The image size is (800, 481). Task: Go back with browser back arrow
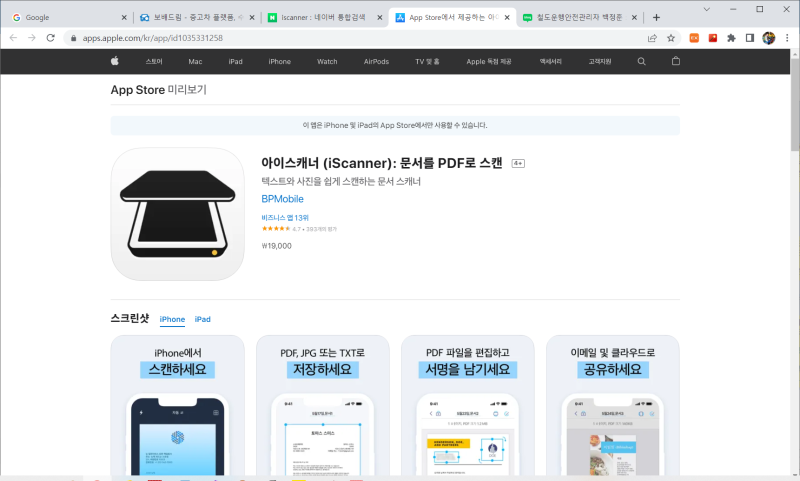click(x=13, y=38)
